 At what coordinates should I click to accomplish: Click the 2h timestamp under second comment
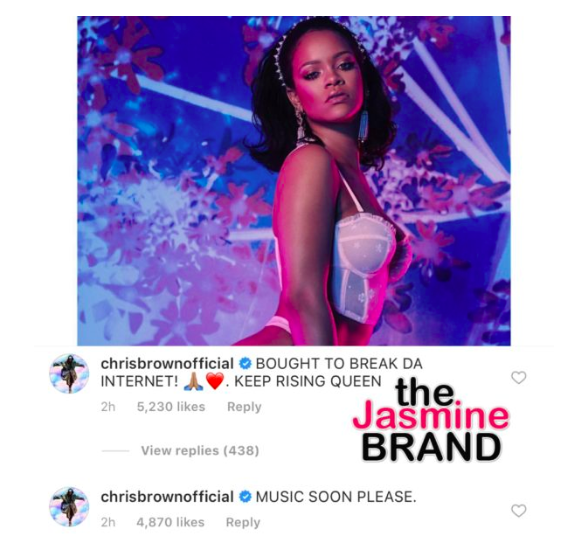108,522
